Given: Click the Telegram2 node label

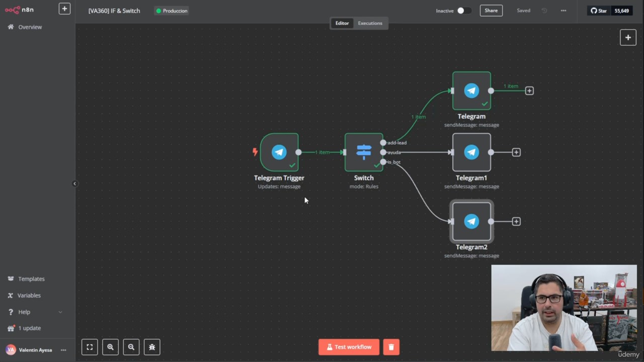Looking at the screenshot, I should (471, 247).
